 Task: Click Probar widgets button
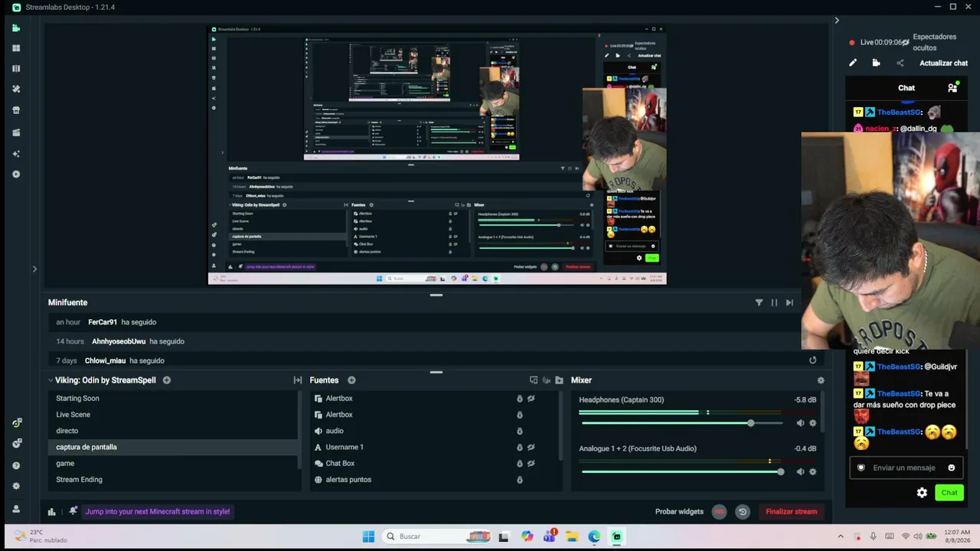click(679, 512)
